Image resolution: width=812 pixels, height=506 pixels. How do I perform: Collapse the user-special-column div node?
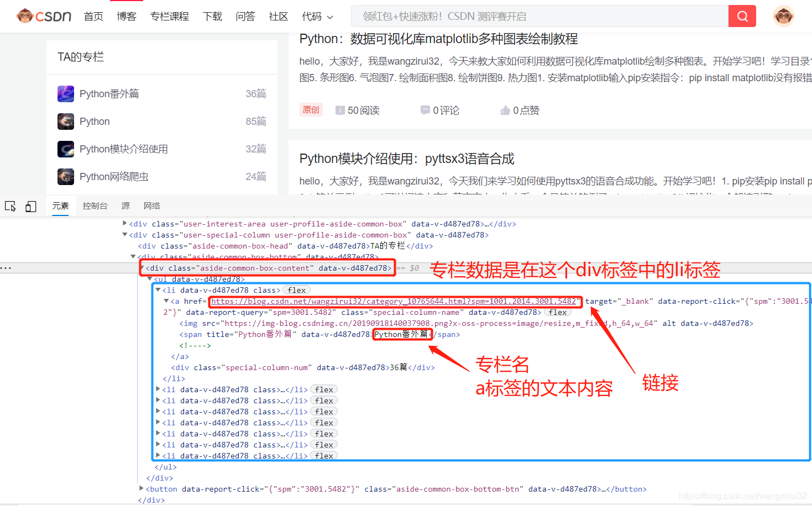[x=124, y=235]
